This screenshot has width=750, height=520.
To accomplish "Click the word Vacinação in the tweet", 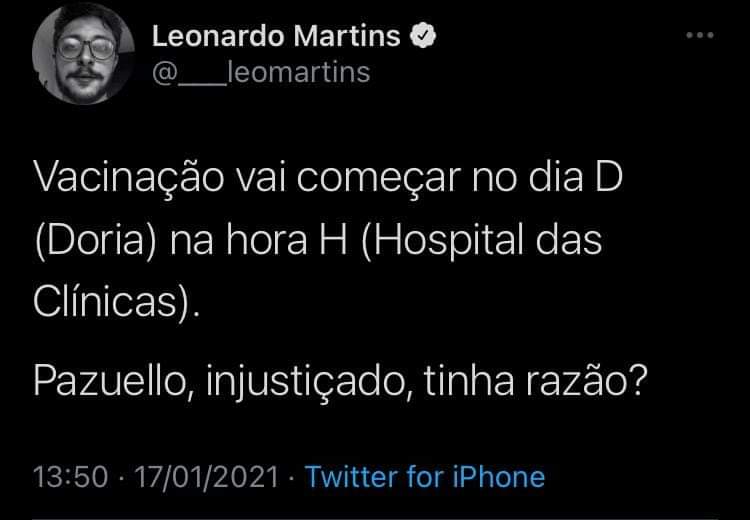I will tap(129, 179).
